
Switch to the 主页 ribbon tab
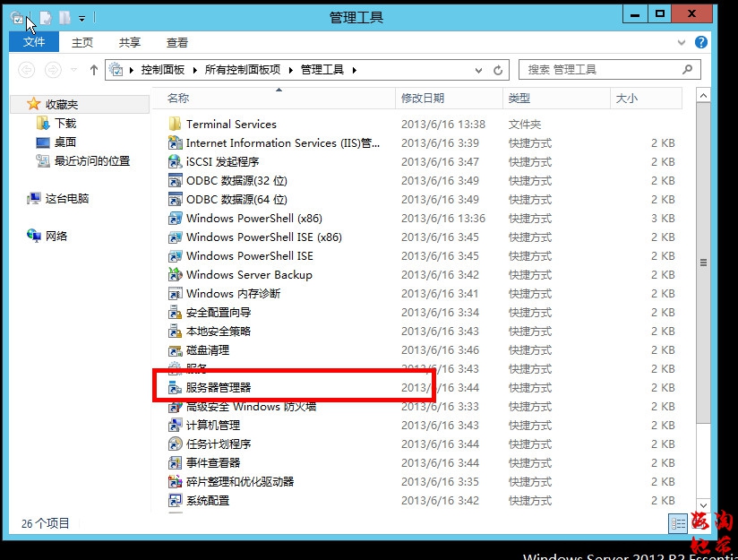tap(82, 42)
